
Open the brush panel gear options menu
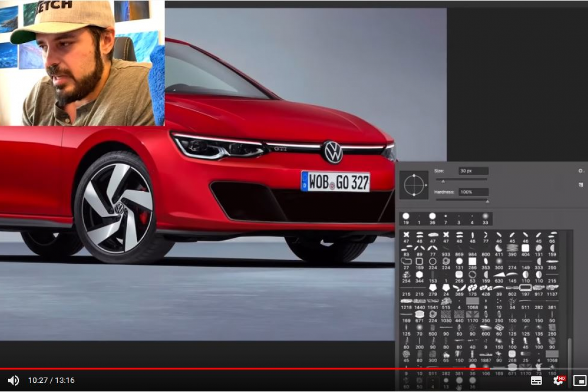coord(581,171)
